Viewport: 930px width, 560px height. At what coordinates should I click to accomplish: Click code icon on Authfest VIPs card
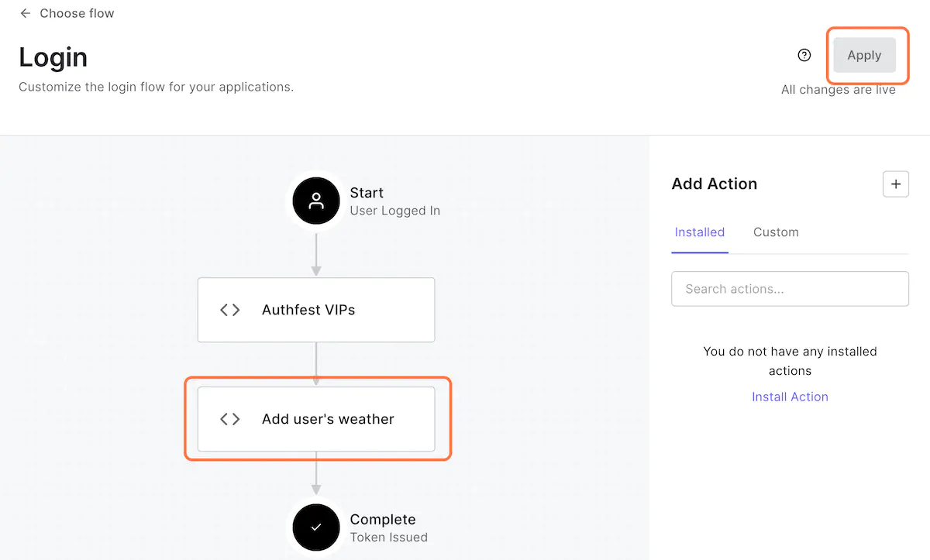point(230,310)
